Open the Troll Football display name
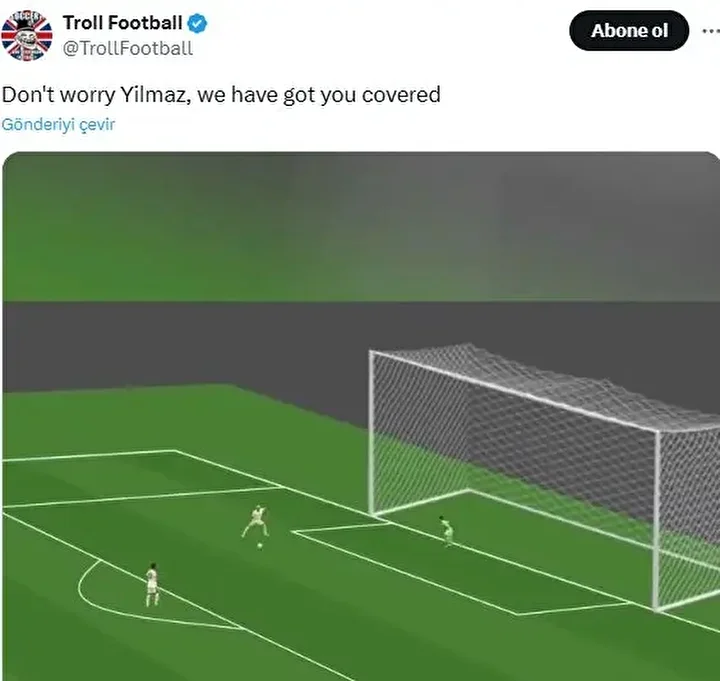Viewport: 720px width, 681px height. coord(122,23)
